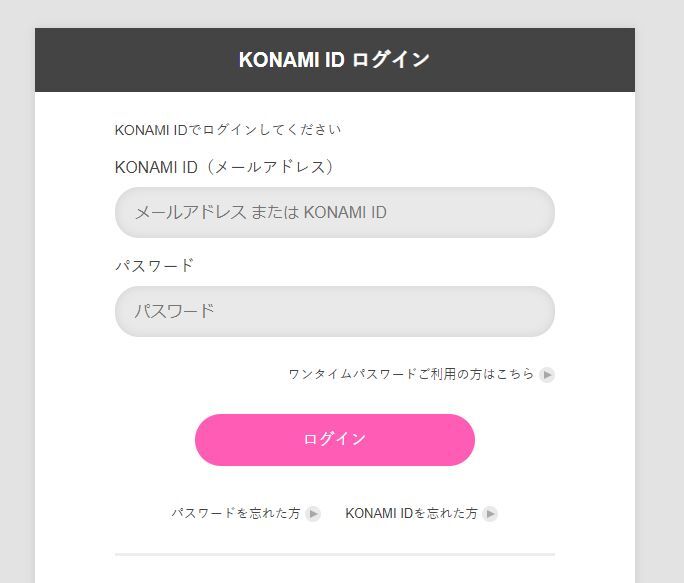This screenshot has width=684, height=583.
Task: Click the gray page background outside the card
Action: (660, 300)
